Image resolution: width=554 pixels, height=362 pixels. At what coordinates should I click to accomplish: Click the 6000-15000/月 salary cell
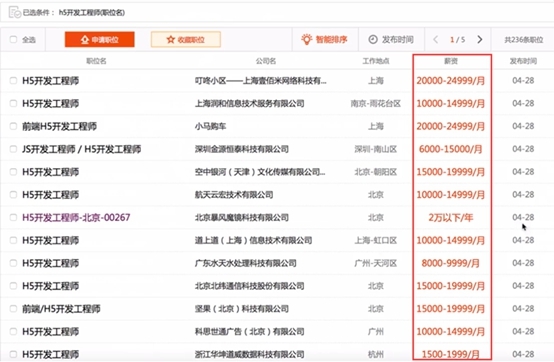point(450,149)
